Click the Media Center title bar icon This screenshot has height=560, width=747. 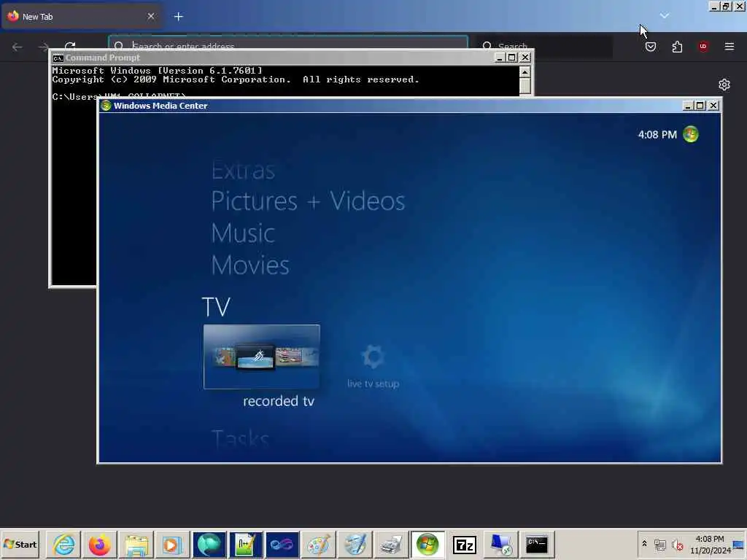pos(107,106)
